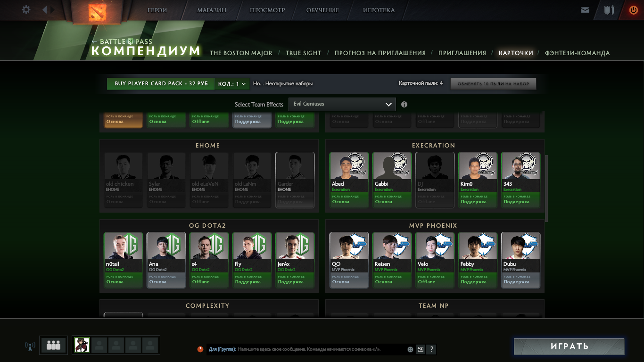Click the MVP PHOENIX team heading
Screen dimensions: 644x362
pos(433,226)
